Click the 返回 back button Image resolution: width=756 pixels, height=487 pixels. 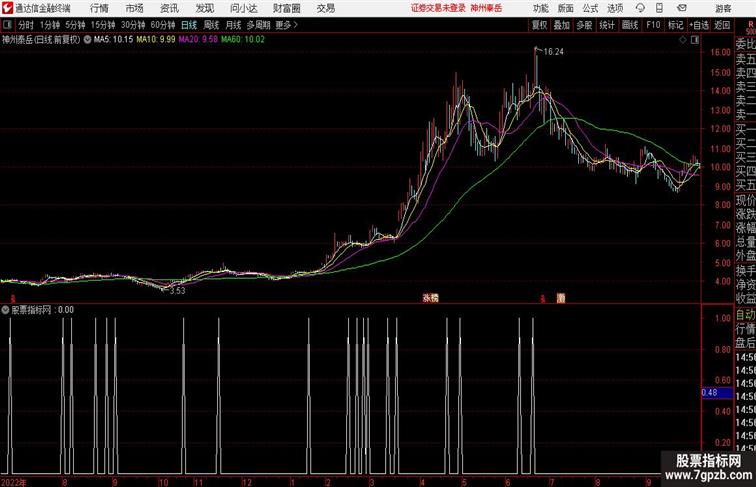[x=722, y=25]
